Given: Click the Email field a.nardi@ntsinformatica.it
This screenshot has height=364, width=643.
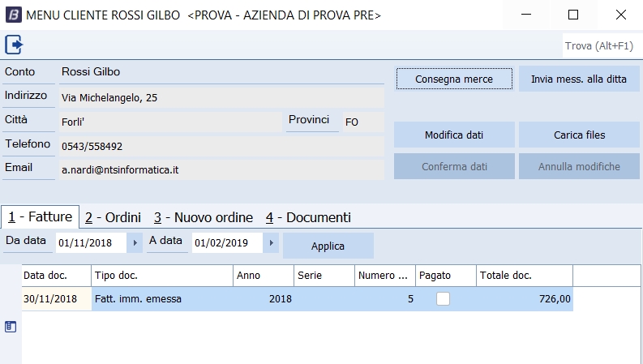Looking at the screenshot, I should pos(221,169).
